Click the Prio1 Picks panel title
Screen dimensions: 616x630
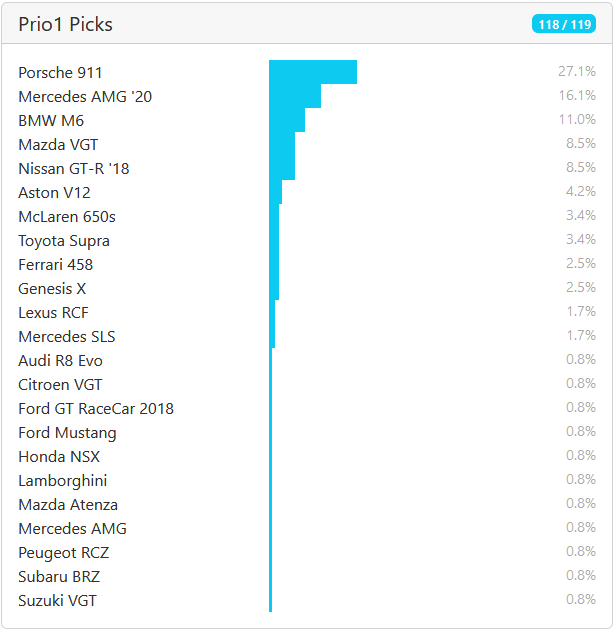coord(65,24)
